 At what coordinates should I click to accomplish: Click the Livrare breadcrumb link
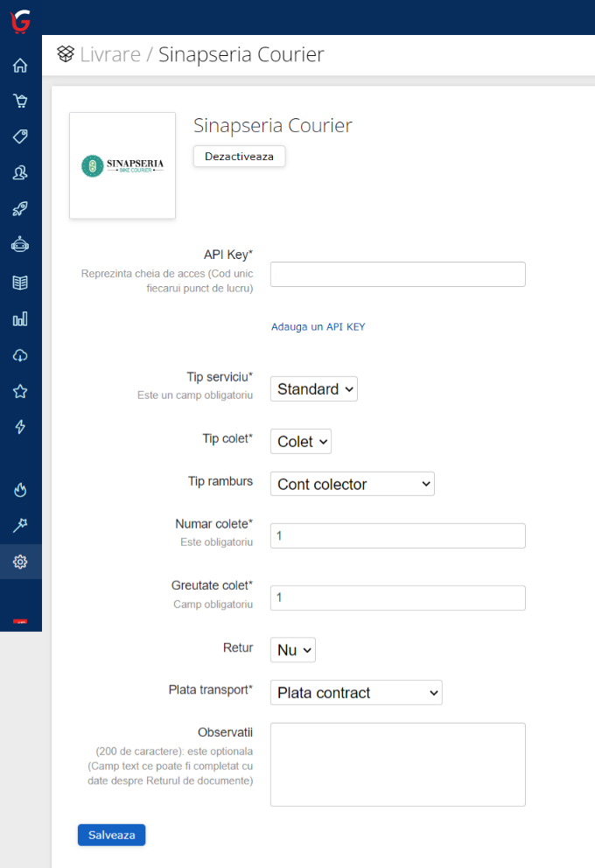point(109,55)
